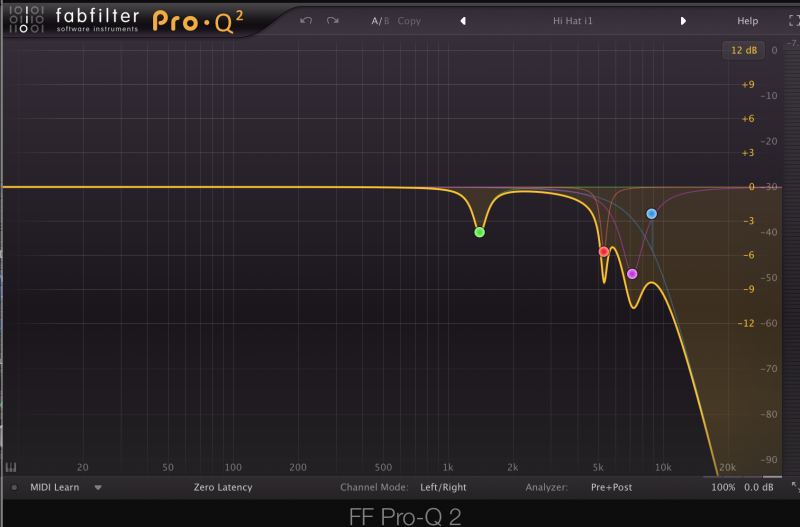Viewport: 800px width, 527px height.
Task: Open the Pre+Post analyzer settings
Action: pos(611,487)
